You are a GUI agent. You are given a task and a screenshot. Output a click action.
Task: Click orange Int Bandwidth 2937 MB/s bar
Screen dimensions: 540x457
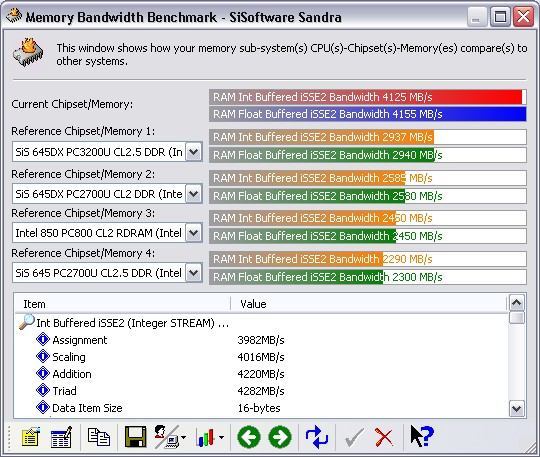367,137
